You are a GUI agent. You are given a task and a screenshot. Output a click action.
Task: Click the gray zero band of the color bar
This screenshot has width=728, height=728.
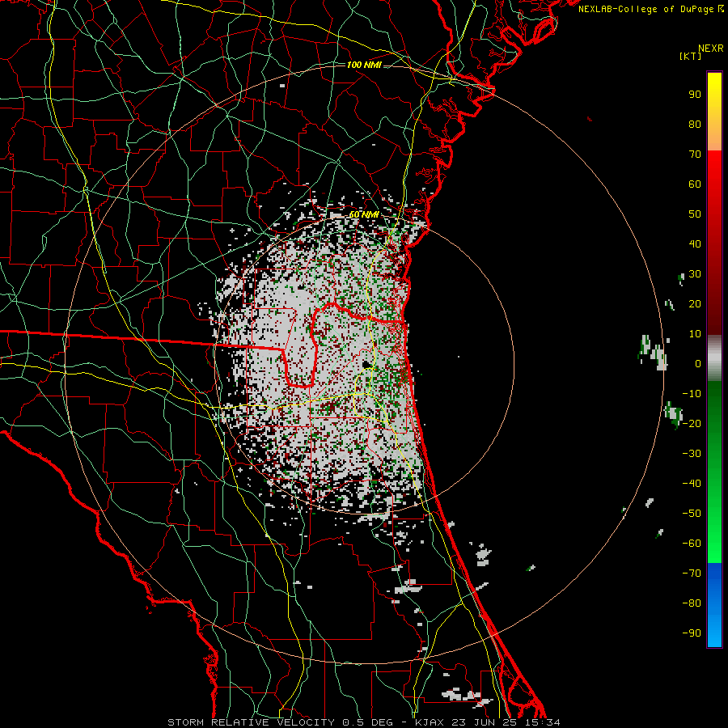pyautogui.click(x=714, y=358)
